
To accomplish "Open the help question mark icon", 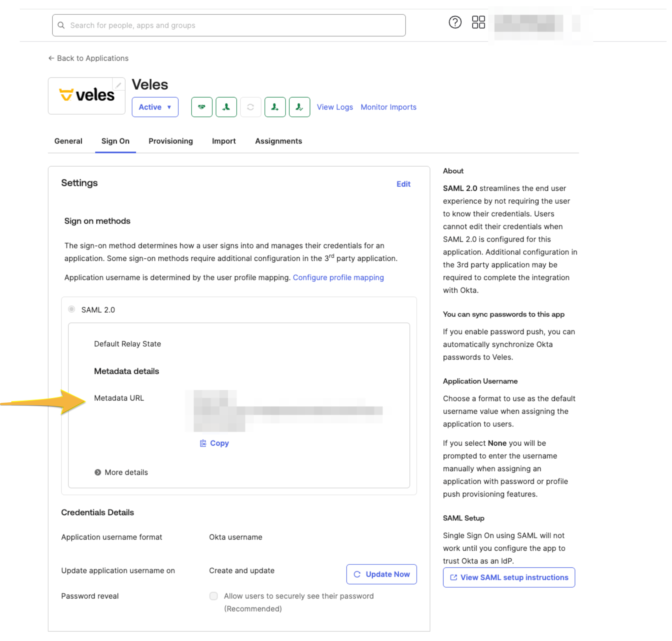I will pos(455,23).
